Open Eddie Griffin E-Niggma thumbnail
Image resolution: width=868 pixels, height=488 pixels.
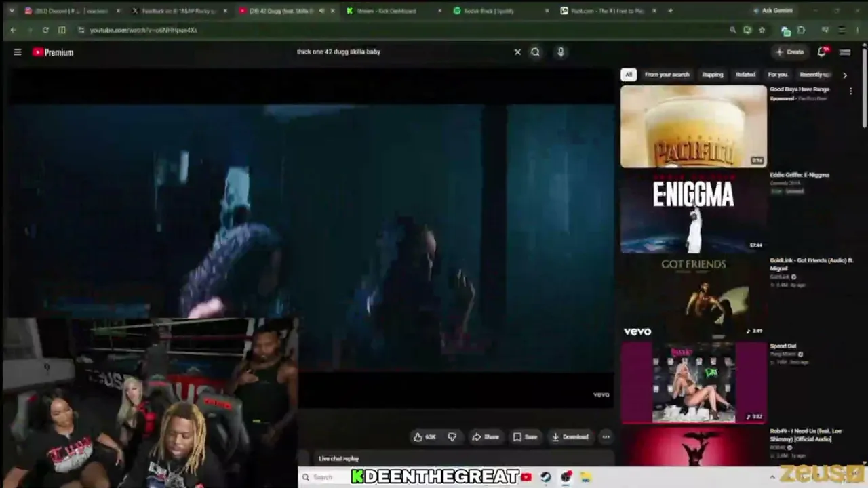[694, 212]
